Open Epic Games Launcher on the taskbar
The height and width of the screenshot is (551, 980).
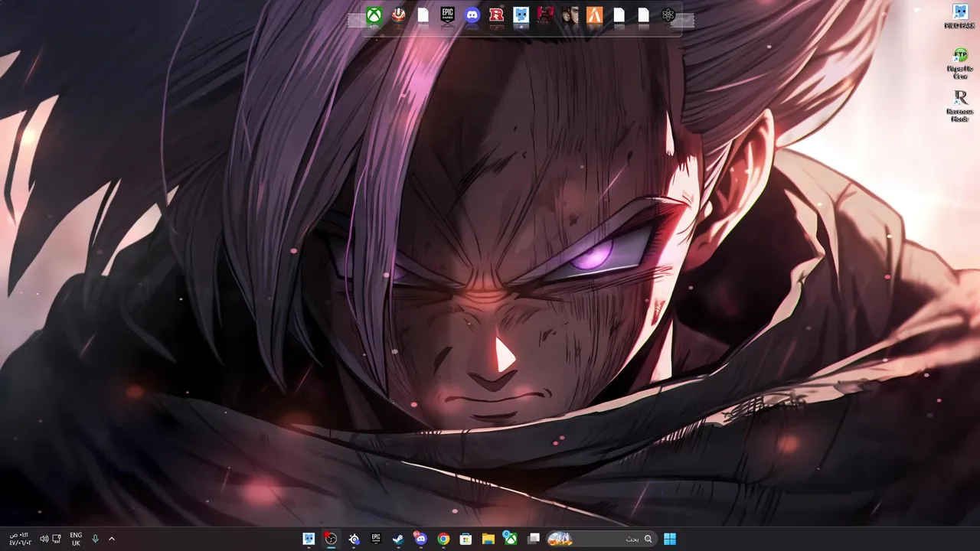[x=376, y=539]
